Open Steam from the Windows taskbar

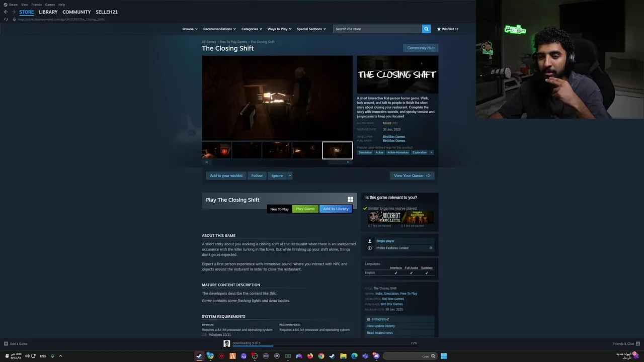coord(199,356)
